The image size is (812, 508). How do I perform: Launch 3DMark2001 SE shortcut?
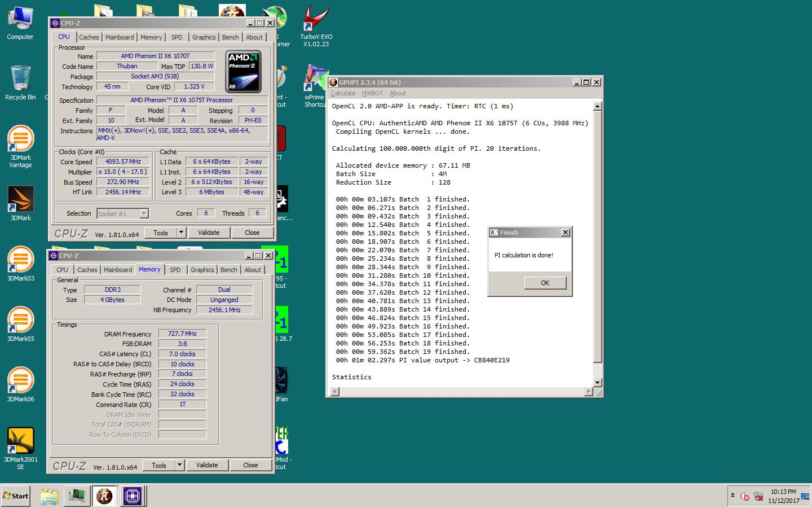tap(20, 448)
